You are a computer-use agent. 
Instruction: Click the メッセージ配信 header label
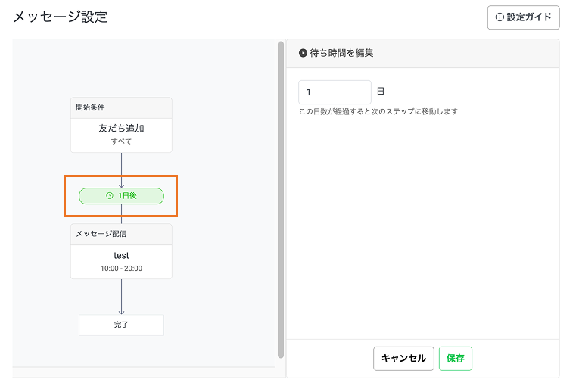point(101,234)
